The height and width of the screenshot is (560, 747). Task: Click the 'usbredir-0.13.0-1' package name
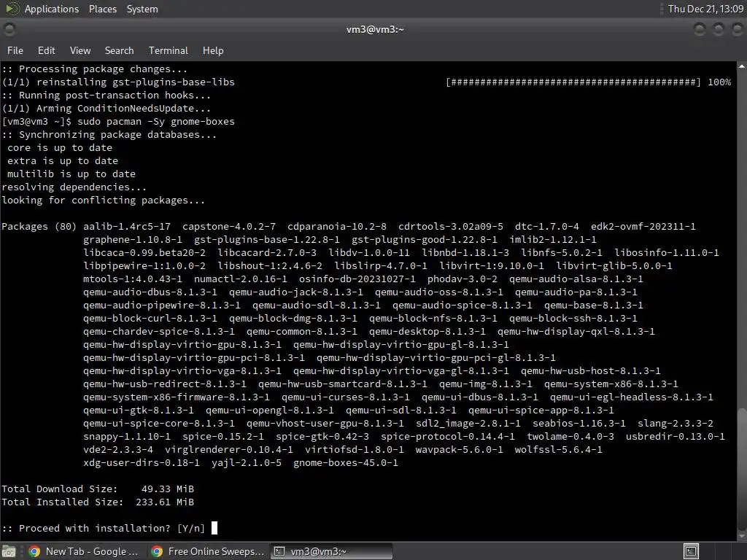pos(675,437)
